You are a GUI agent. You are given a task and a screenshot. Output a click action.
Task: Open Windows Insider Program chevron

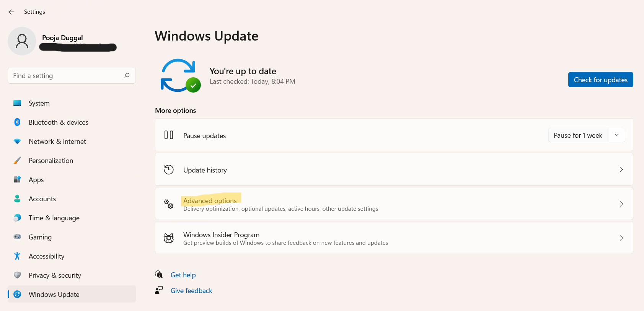621,238
